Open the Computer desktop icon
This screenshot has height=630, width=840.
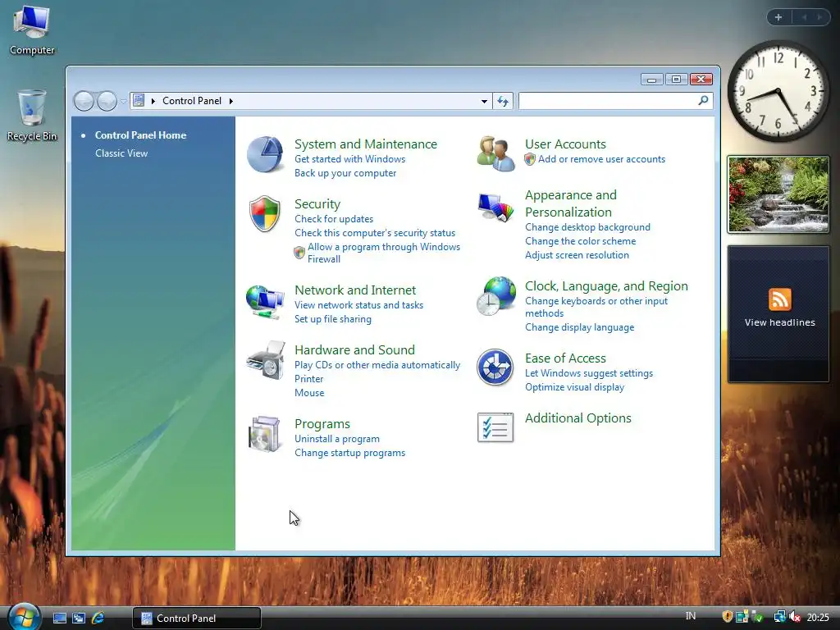tap(32, 30)
